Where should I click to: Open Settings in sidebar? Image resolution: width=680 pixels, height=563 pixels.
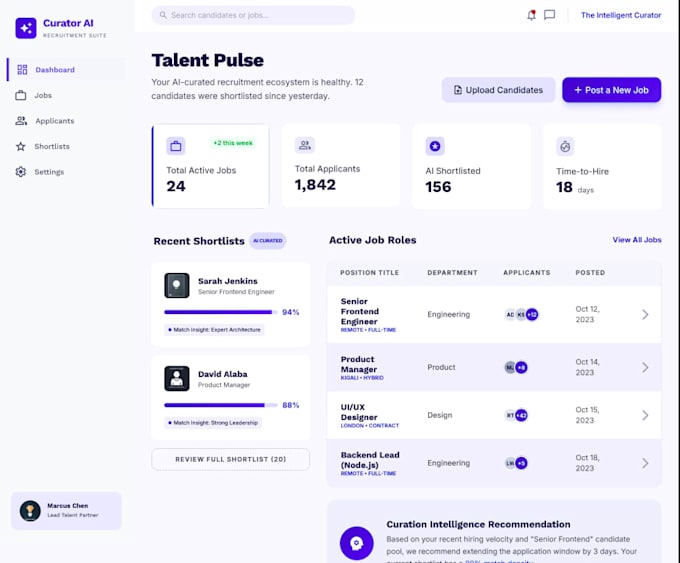coord(67,172)
